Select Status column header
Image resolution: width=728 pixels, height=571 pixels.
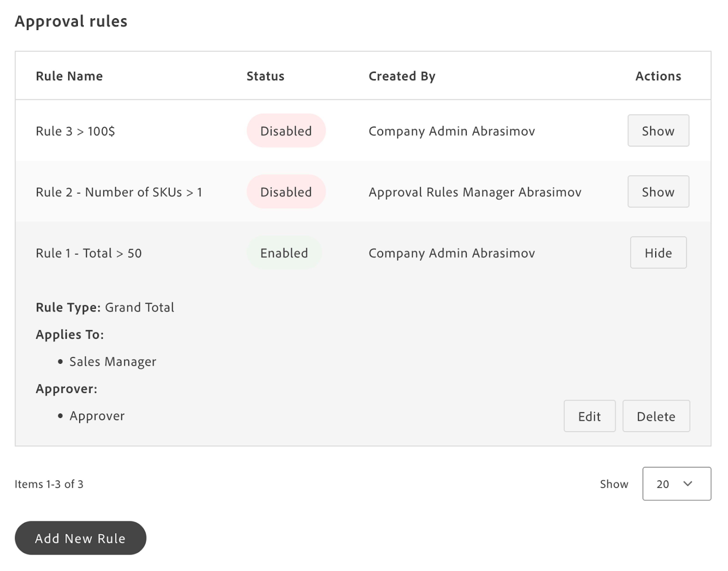pos(265,76)
